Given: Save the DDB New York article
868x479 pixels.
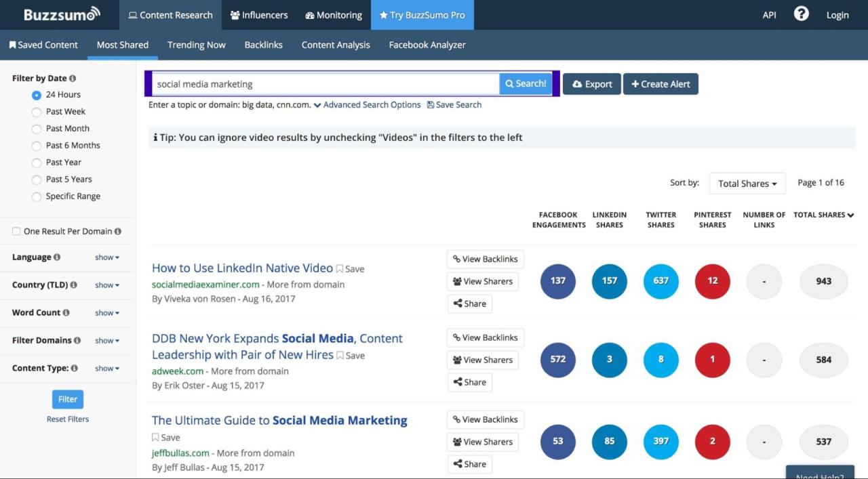Looking at the screenshot, I should pyautogui.click(x=351, y=356).
